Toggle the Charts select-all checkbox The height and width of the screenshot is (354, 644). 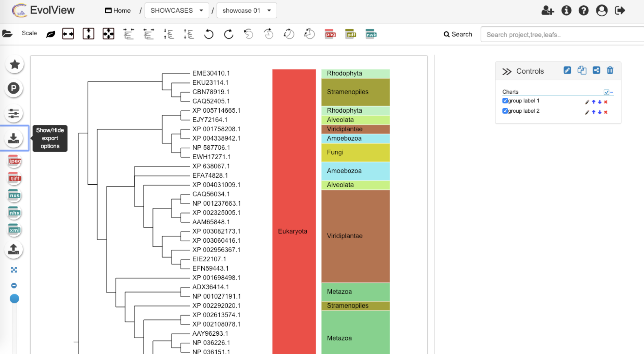pos(606,92)
